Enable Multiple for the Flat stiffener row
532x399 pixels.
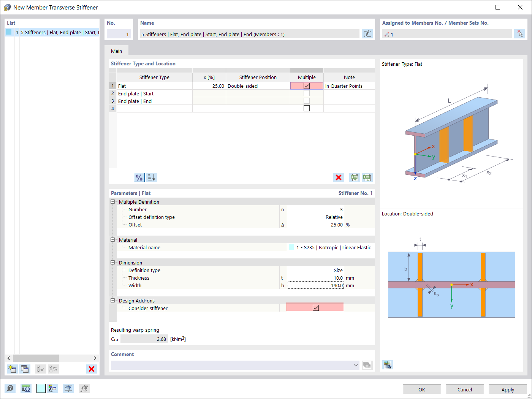(306, 86)
